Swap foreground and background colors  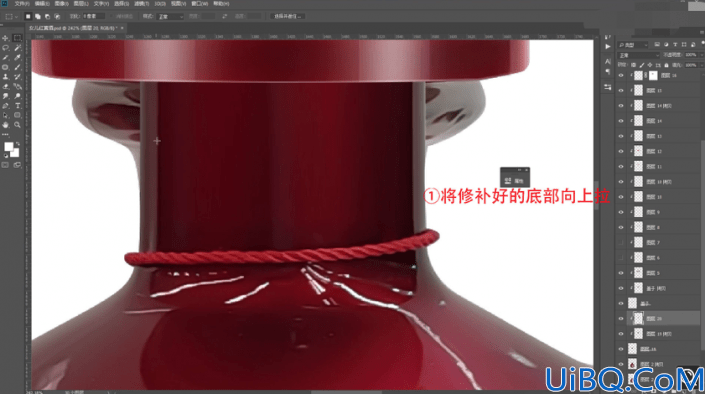(x=18, y=144)
